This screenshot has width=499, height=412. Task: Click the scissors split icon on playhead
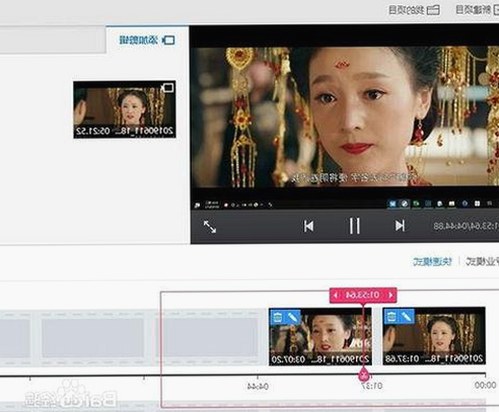pos(364,376)
